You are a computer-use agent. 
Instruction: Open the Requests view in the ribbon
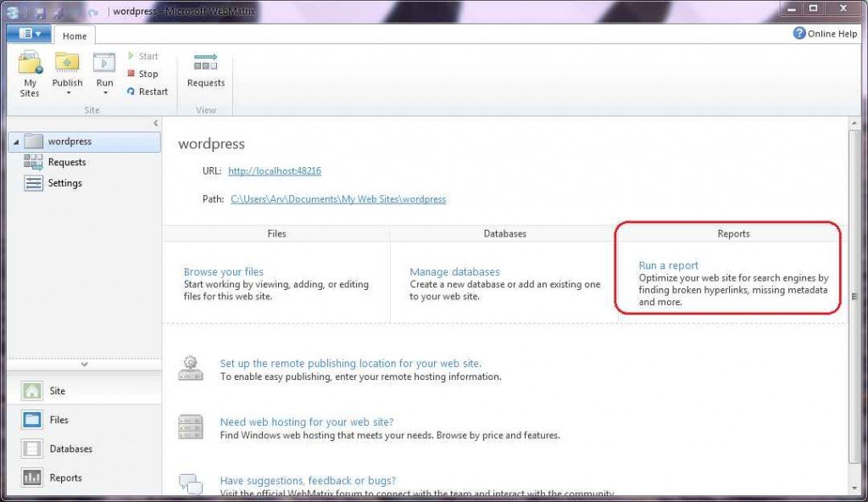[206, 70]
